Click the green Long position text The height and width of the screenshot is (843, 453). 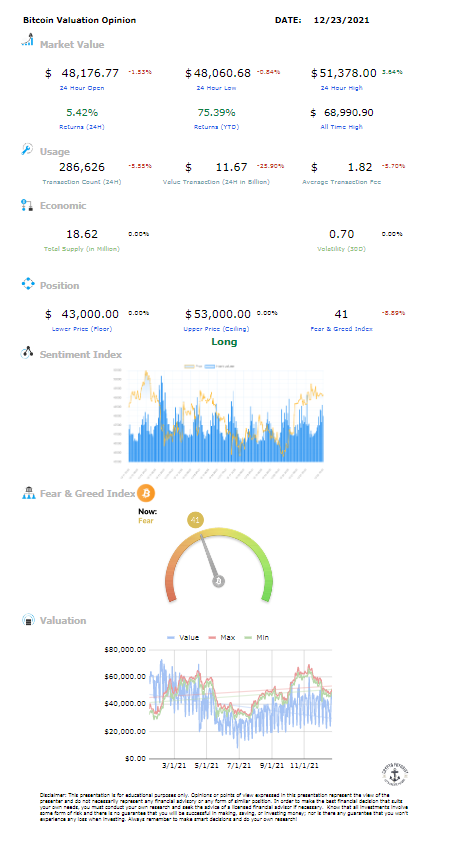[x=224, y=342]
